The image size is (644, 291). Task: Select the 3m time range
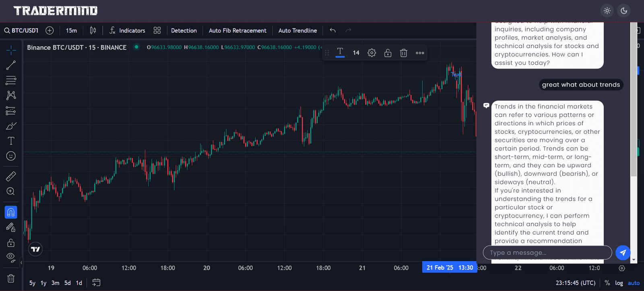[x=55, y=283]
